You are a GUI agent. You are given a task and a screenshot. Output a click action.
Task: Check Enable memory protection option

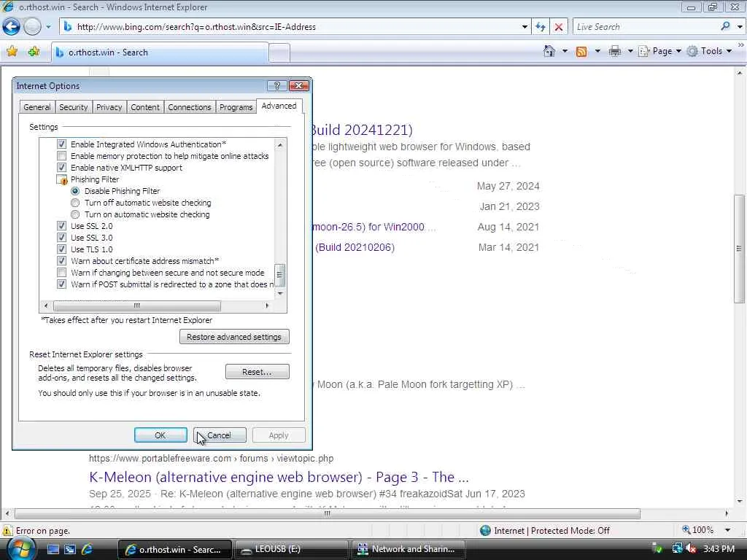61,156
